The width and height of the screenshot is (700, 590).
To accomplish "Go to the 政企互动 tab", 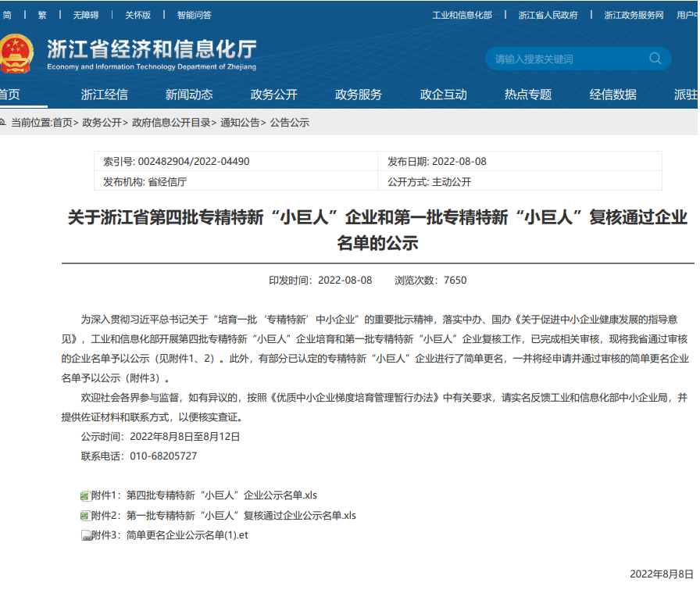I will [x=443, y=95].
